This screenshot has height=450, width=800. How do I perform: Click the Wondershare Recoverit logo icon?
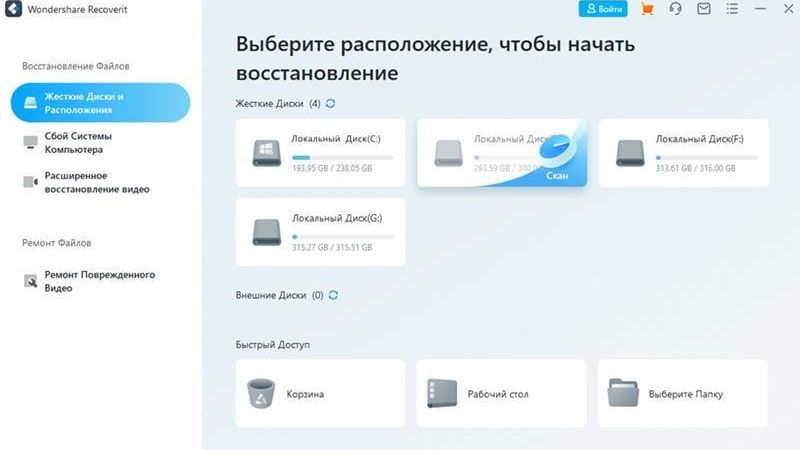coord(13,9)
